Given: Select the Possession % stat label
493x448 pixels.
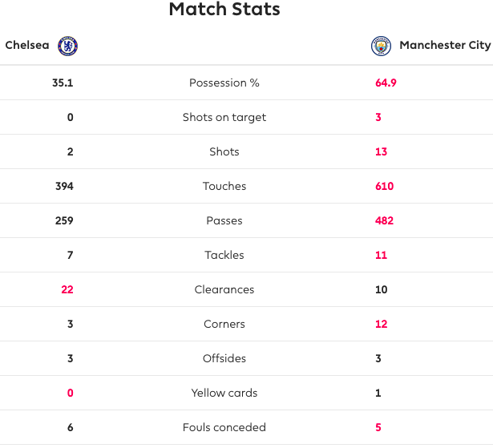Looking at the screenshot, I should coord(224,83).
